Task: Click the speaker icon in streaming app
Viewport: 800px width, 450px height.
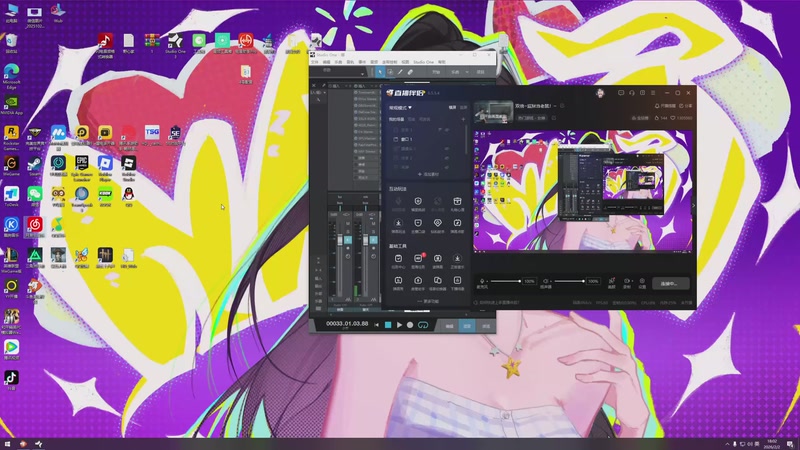Action: [545, 281]
